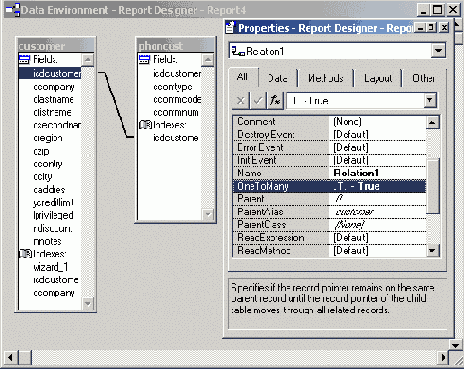
Task: Open the Relation1 object dropdown
Action: click(x=438, y=51)
